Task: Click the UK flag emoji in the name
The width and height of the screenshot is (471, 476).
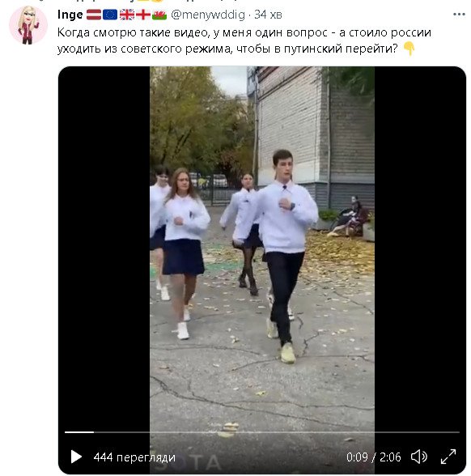Action: click(x=127, y=15)
